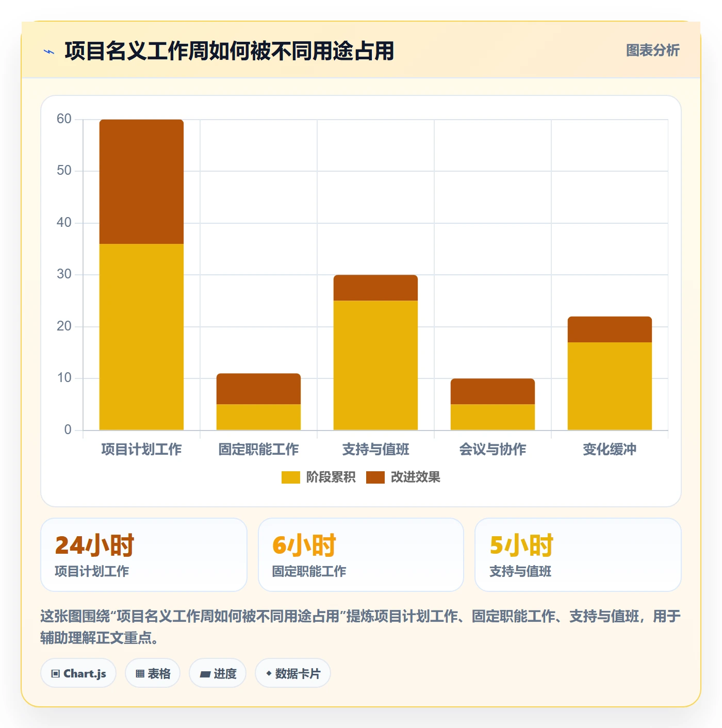Click the y-axis value 60

(64, 119)
